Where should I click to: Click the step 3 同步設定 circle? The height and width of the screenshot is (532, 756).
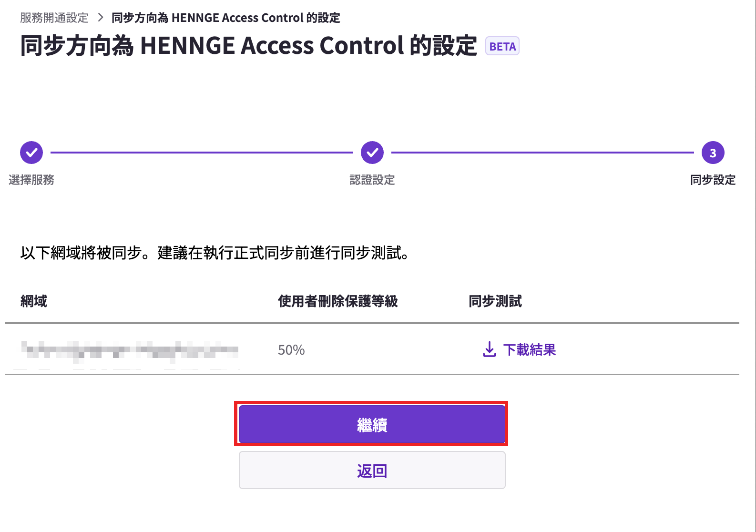(x=713, y=153)
